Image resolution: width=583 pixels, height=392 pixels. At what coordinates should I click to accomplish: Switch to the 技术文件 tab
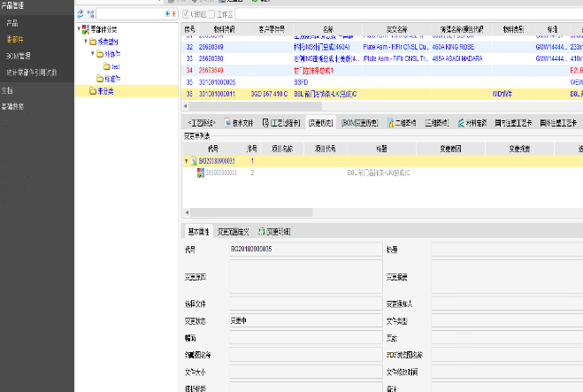(x=240, y=123)
